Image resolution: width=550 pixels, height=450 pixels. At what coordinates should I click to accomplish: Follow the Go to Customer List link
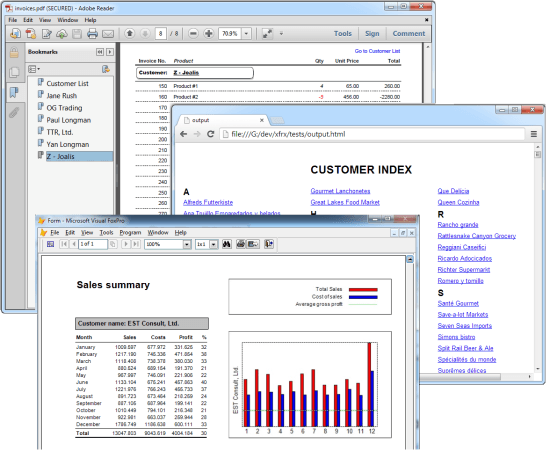pos(377,51)
